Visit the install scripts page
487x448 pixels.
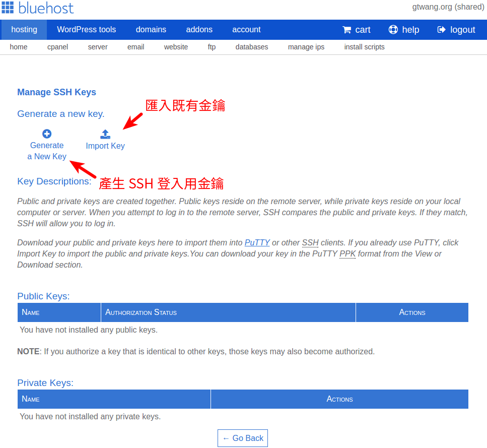click(x=364, y=46)
